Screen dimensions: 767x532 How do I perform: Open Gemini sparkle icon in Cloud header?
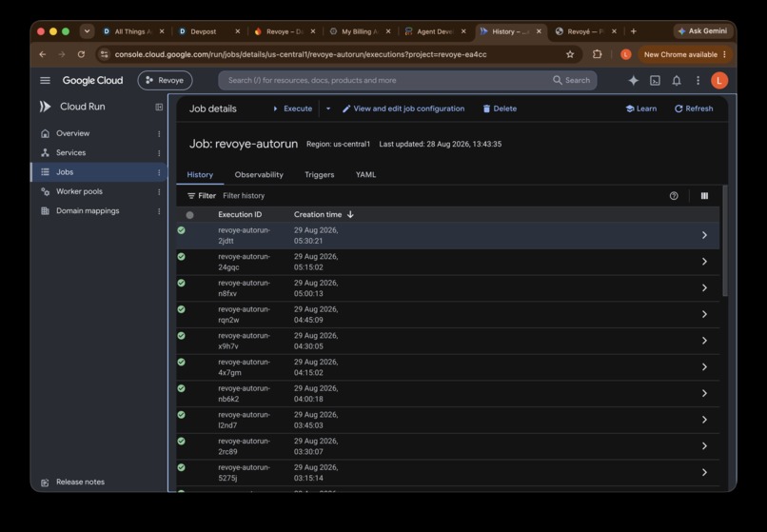click(634, 80)
